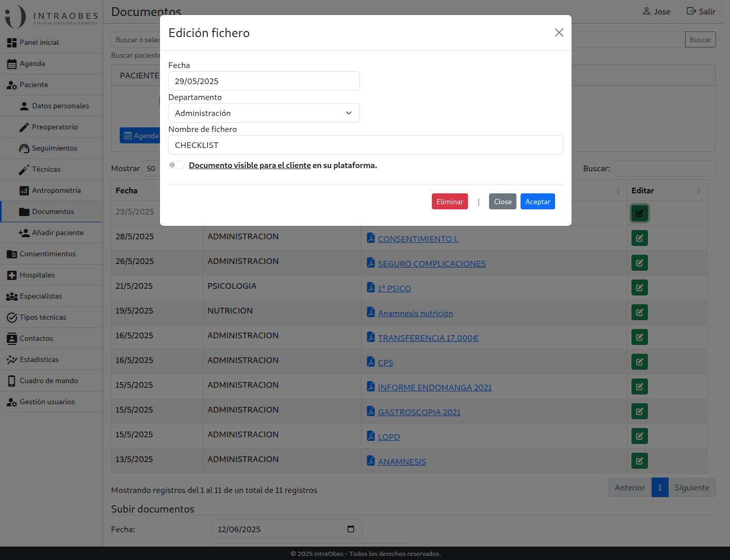Screen dimensions: 730x560
Task: Click edit icon for SEGURO COMPLICACIONES row
Action: 640,263
